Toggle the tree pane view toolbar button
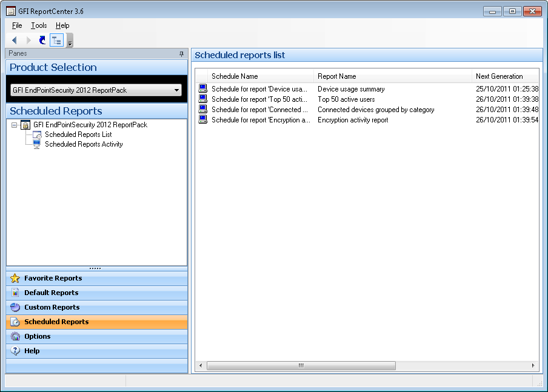This screenshot has height=392, width=548. (56, 40)
